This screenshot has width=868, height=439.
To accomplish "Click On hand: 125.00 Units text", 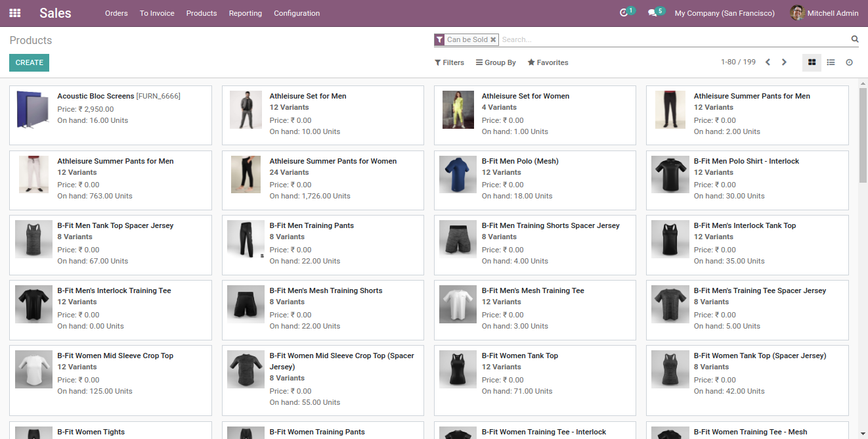I will pyautogui.click(x=95, y=391).
